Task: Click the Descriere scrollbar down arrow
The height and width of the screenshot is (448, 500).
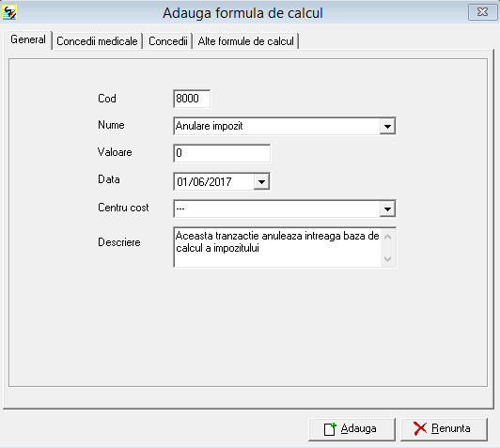Action: pos(388,258)
